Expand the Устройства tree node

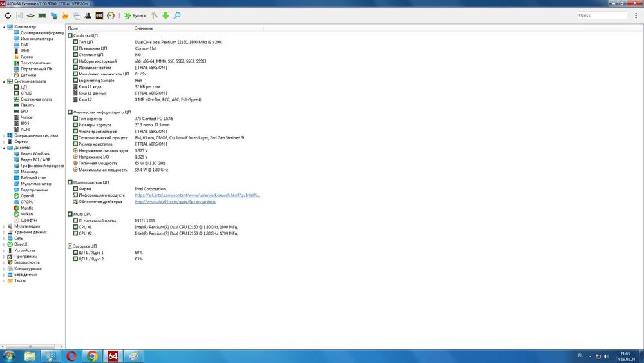[x=4, y=250]
